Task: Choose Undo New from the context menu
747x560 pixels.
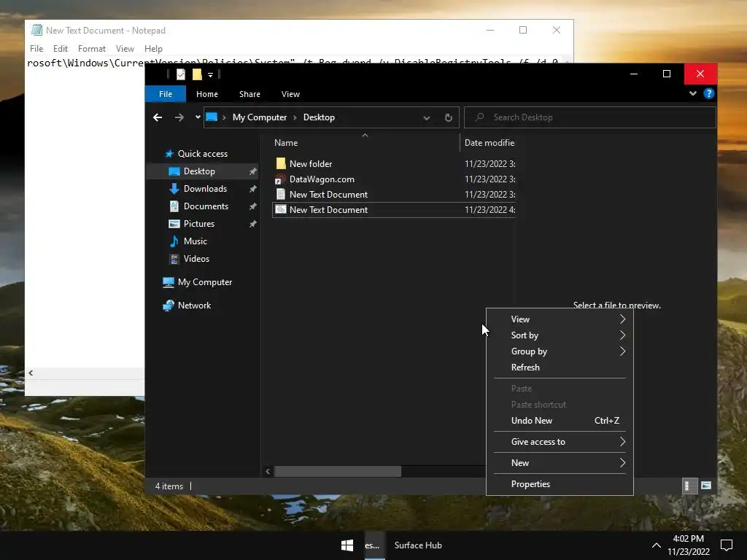Action: [x=560, y=421]
